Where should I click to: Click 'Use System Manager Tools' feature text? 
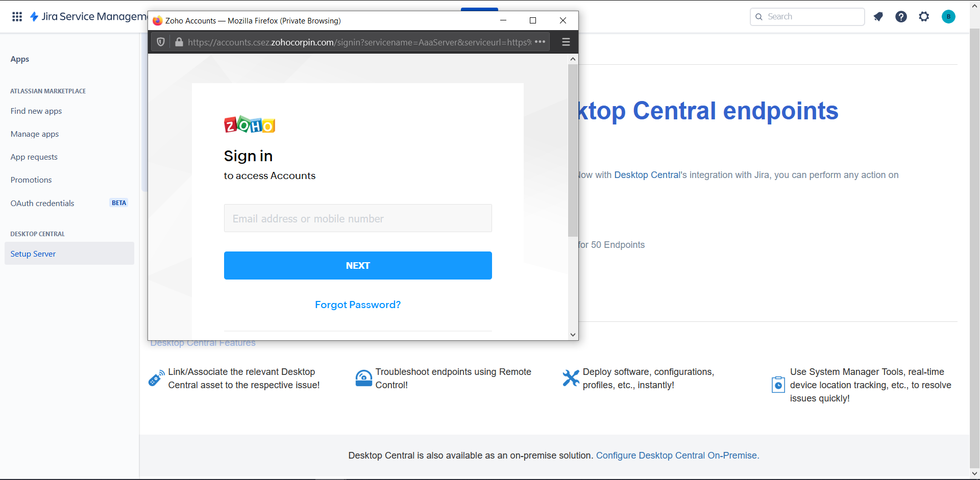pyautogui.click(x=871, y=385)
